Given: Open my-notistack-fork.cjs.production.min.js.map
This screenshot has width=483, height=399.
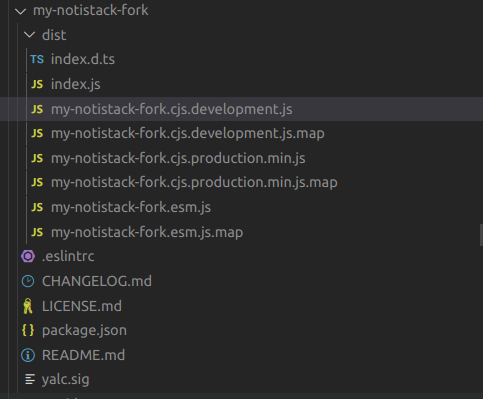Looking at the screenshot, I should pos(194,183).
